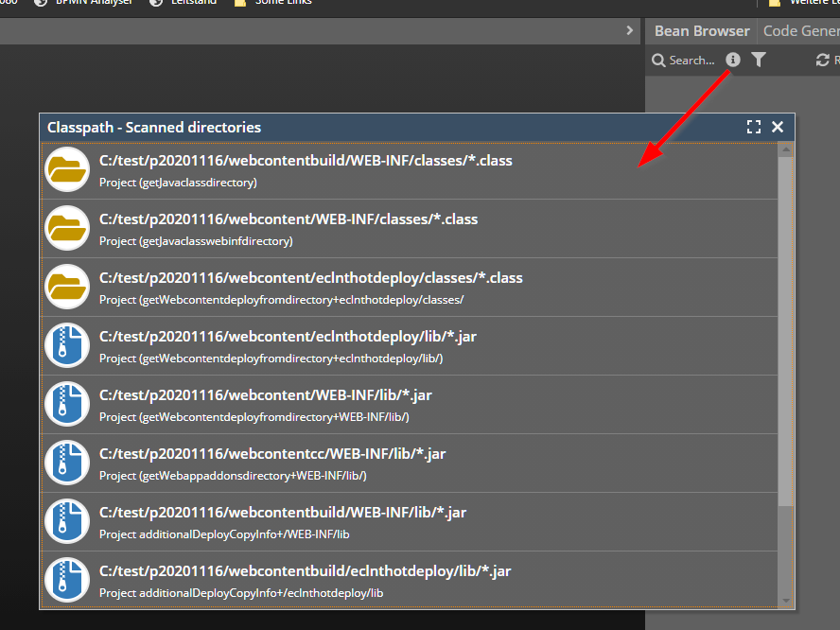Collapse panel with the right chevron arrow
Screen dimensions: 840x630
pos(630,30)
